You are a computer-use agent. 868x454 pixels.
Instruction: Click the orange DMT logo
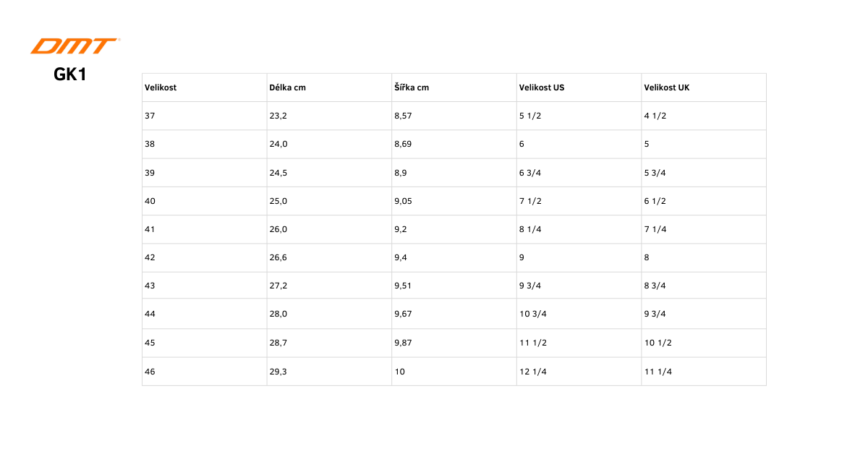75,46
